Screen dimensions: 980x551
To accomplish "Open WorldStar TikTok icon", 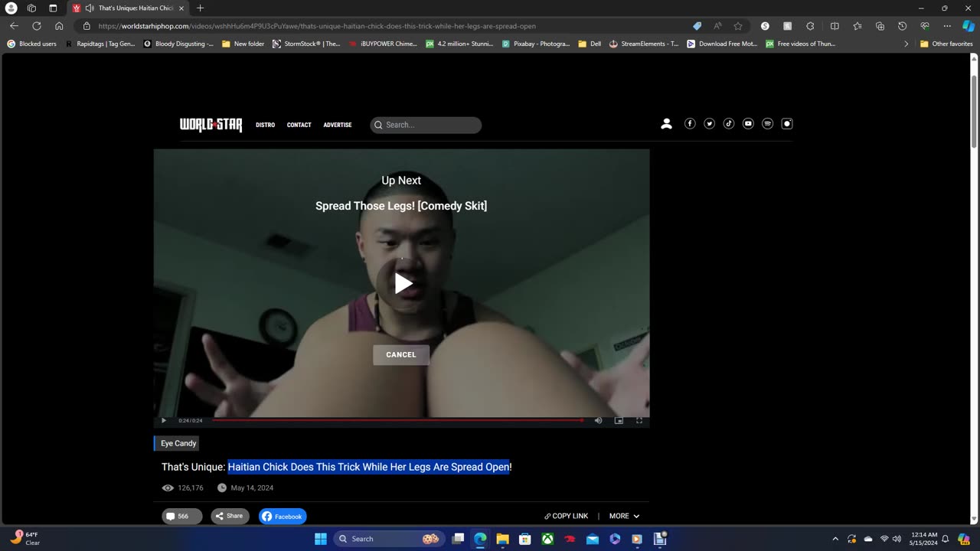I will click(729, 124).
